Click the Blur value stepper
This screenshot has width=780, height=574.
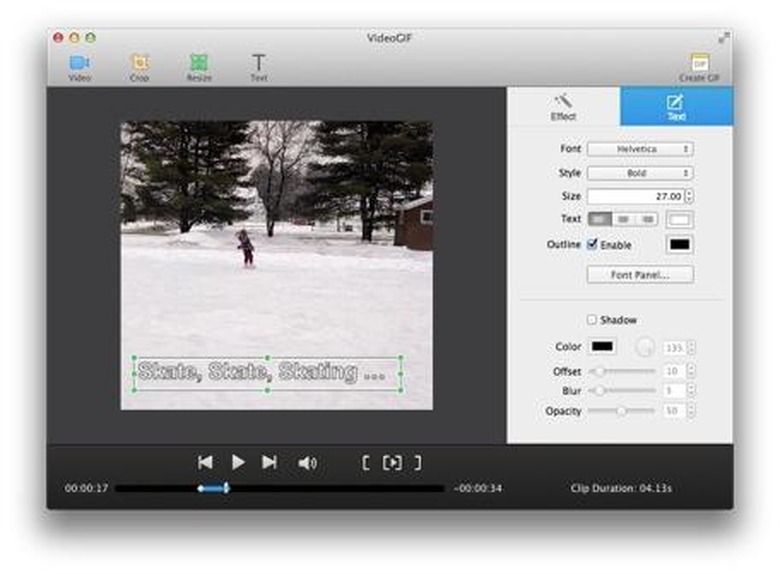coord(691,391)
